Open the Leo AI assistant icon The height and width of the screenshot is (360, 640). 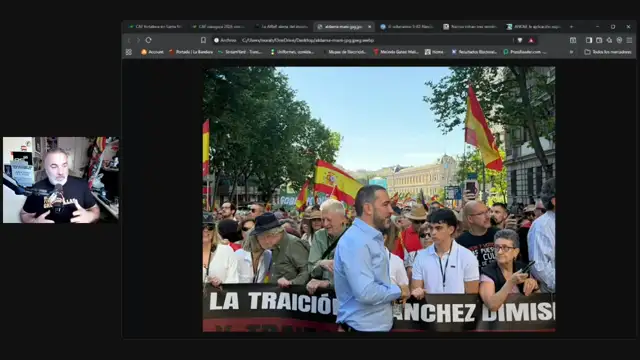coord(609,40)
